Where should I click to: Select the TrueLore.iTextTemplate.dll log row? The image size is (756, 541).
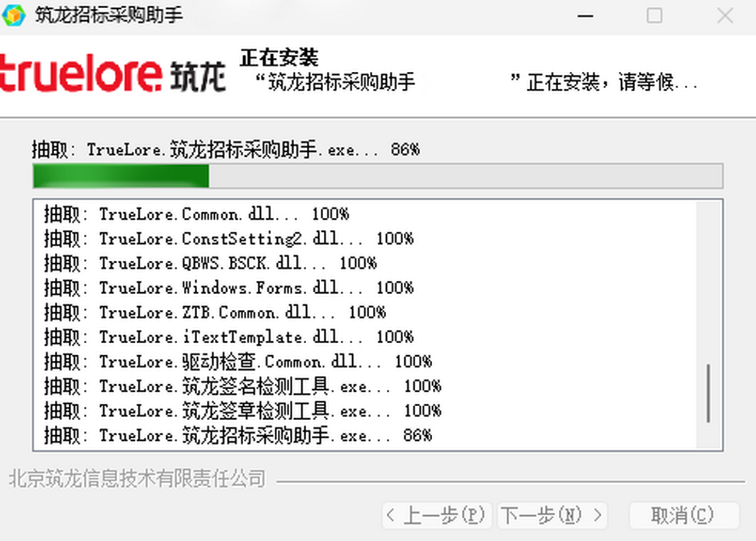[x=365, y=337]
